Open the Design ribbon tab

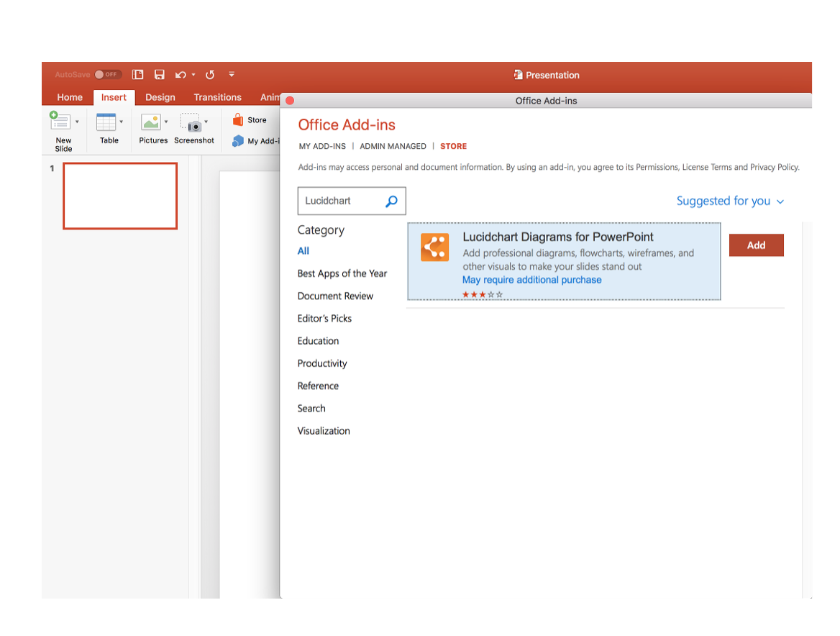click(x=160, y=97)
